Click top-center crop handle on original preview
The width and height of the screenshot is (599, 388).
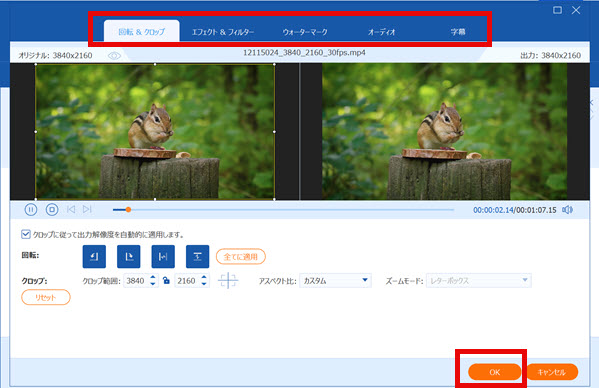[155, 64]
